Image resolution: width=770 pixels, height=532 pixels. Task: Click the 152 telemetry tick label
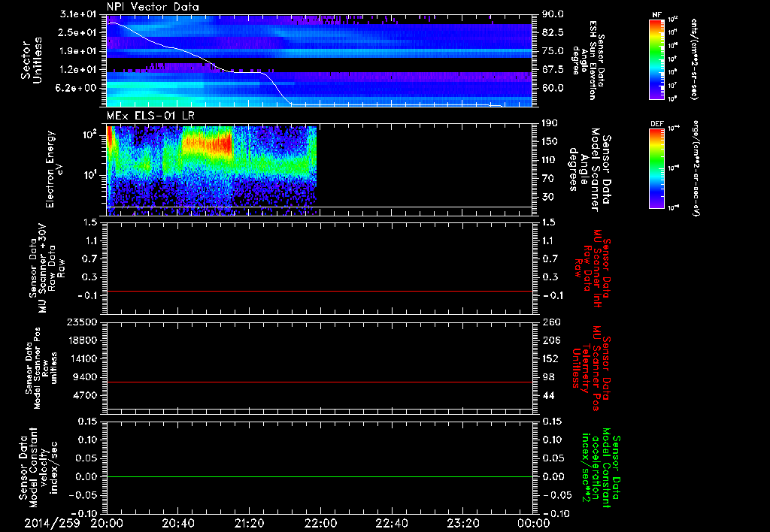pos(550,358)
